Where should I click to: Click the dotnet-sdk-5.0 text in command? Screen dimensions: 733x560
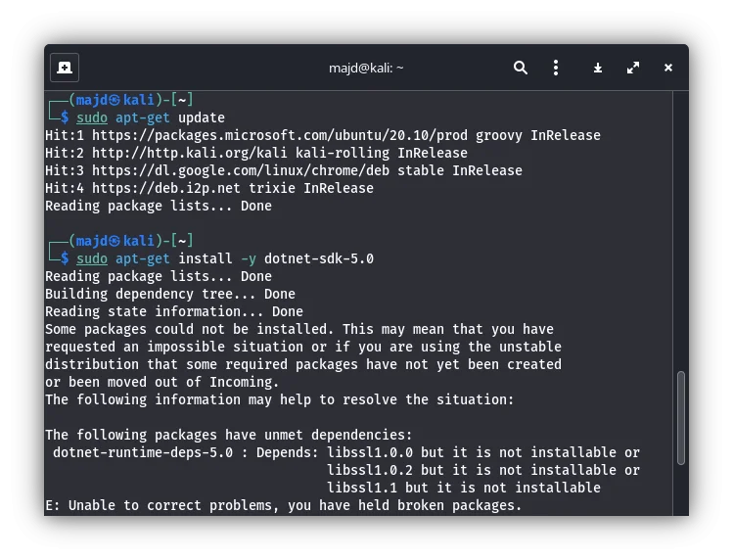[x=319, y=258]
